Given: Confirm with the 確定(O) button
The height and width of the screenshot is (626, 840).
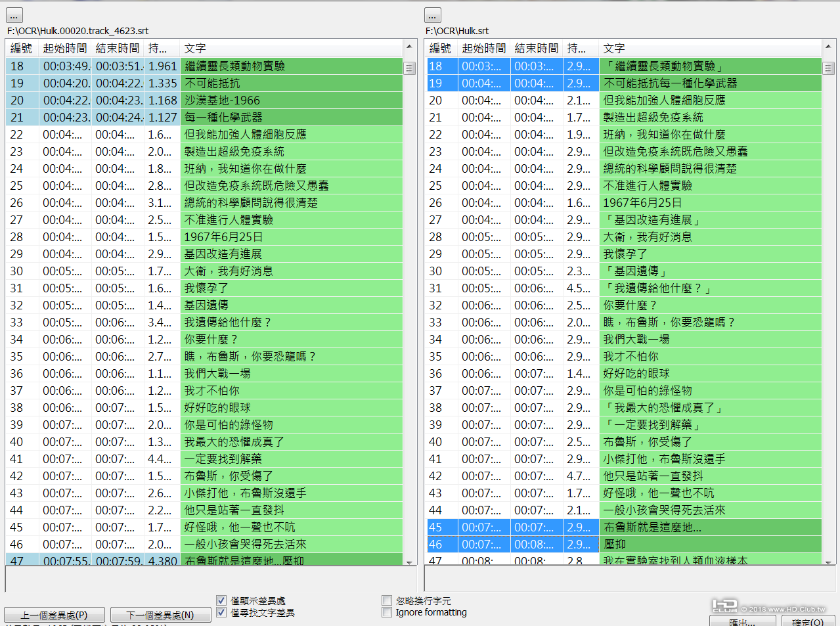Looking at the screenshot, I should [808, 621].
